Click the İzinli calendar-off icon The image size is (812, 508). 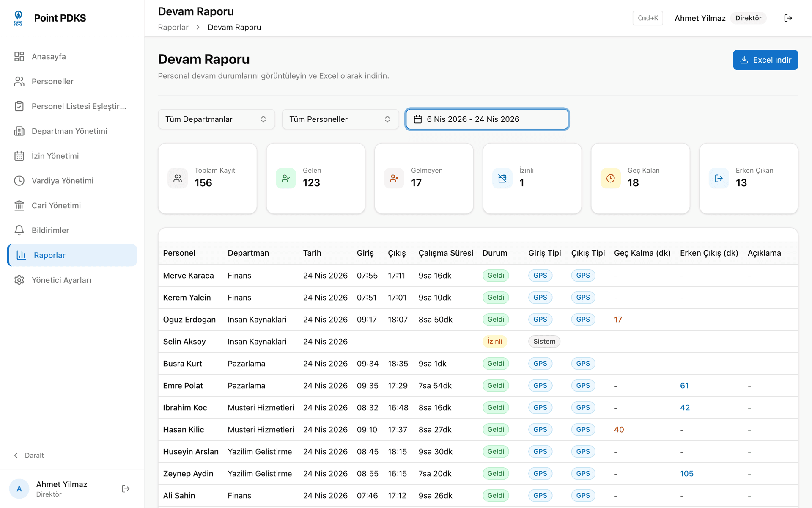(x=502, y=178)
